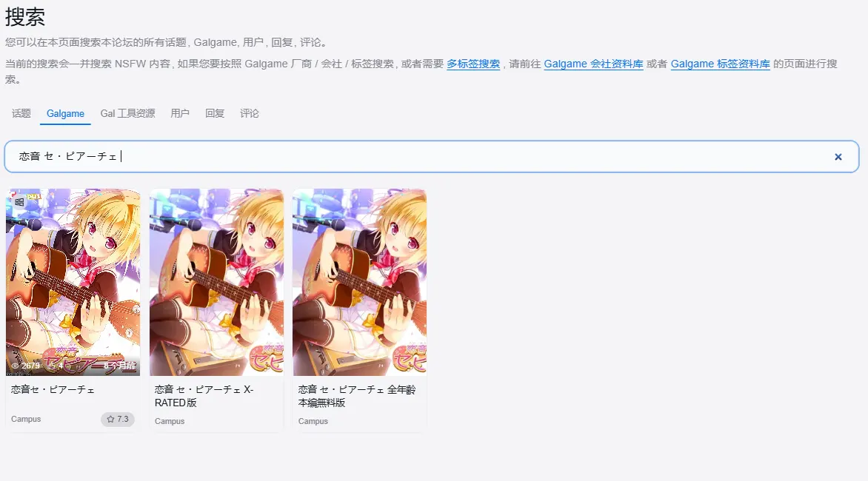Click the 7.3 star rating badge

click(x=117, y=419)
